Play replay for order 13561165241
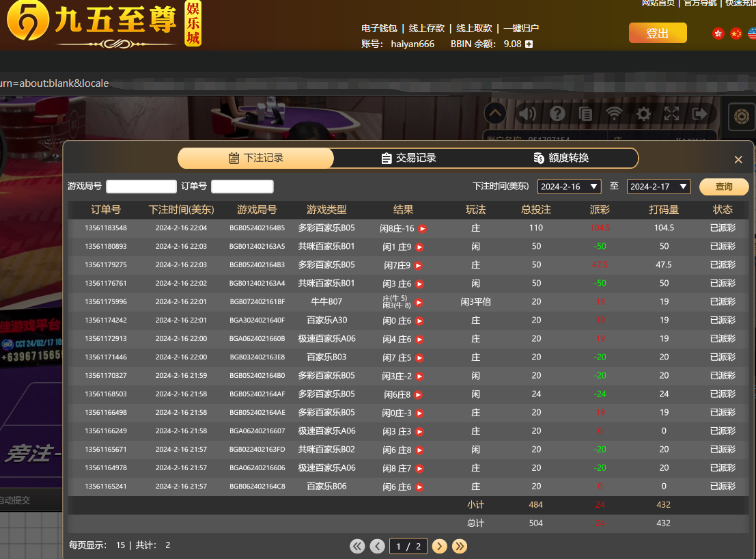This screenshot has width=756, height=559. (419, 487)
